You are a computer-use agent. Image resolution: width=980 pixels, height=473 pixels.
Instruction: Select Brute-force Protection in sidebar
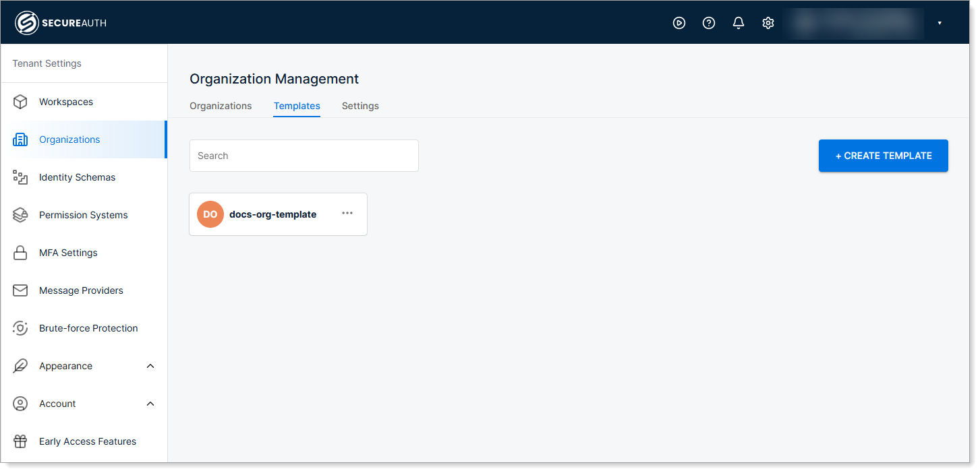88,328
